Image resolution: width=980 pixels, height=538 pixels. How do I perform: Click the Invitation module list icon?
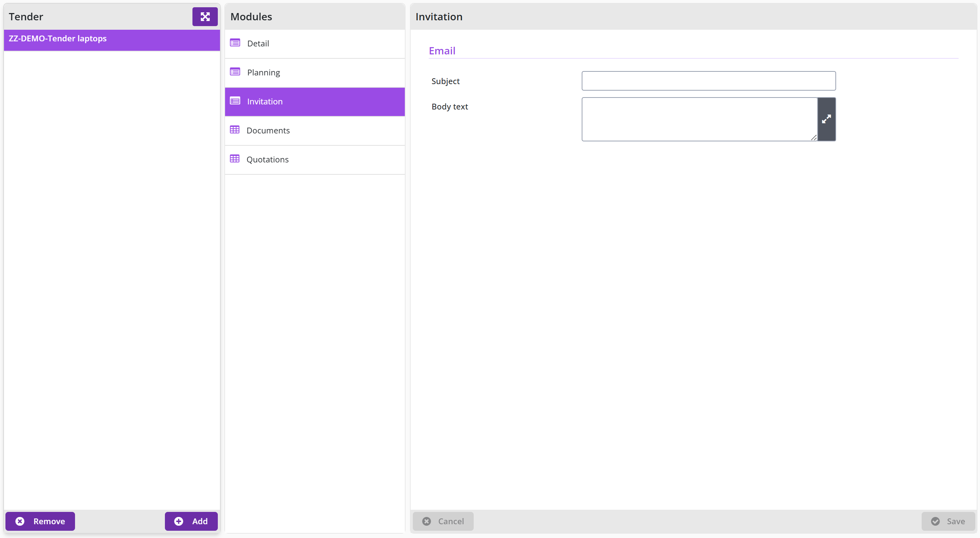tap(235, 101)
